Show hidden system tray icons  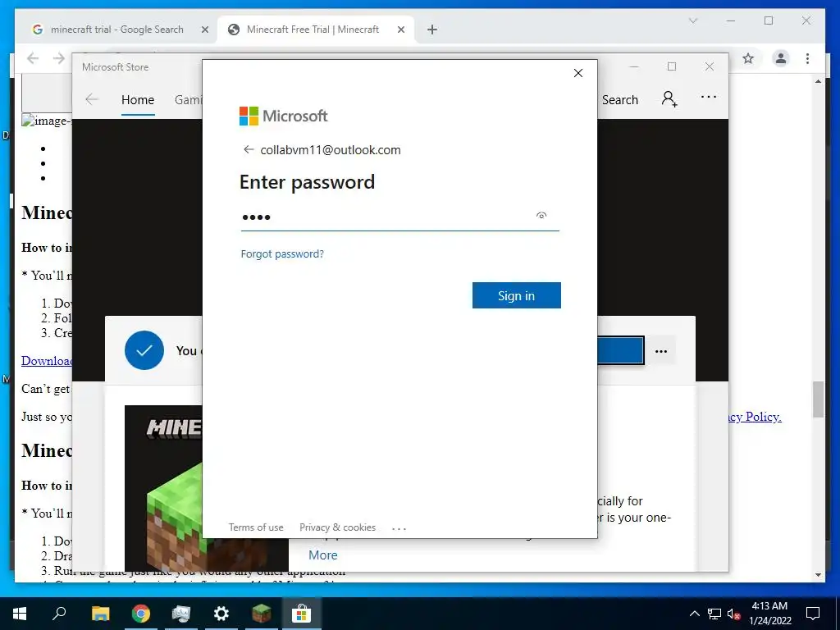coord(694,614)
